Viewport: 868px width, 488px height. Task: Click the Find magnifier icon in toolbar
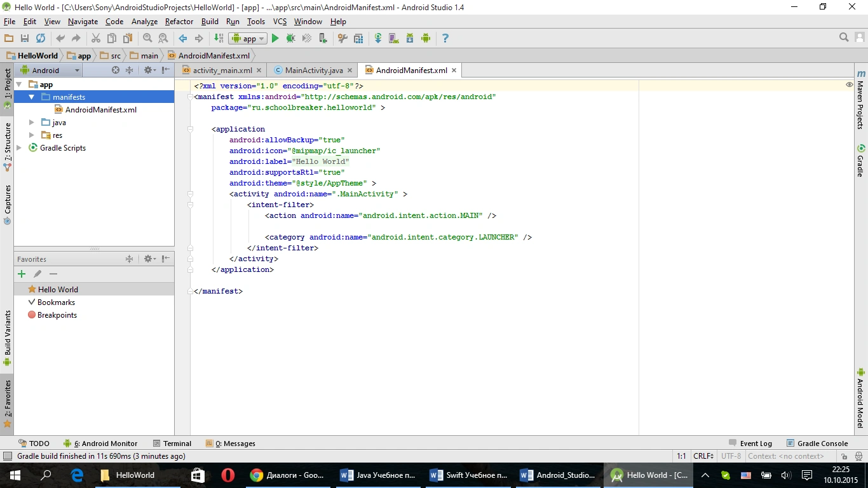[x=147, y=39]
